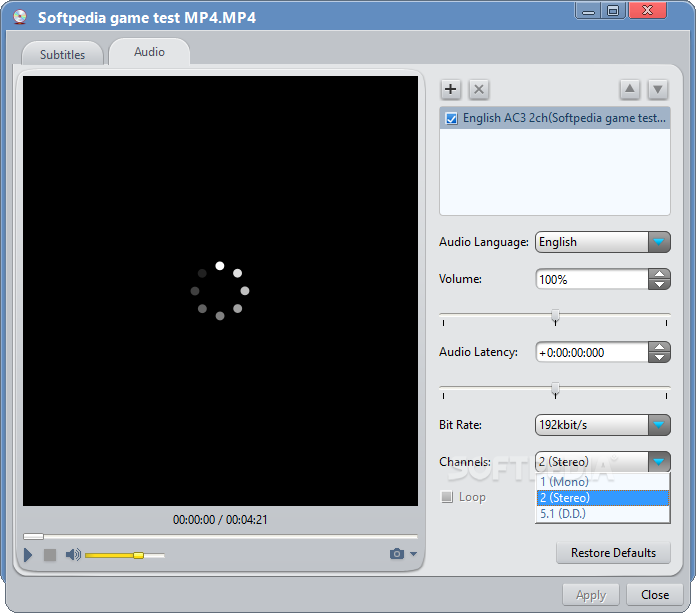Click the Audio Latency time field
The image size is (696, 613).
tap(592, 352)
